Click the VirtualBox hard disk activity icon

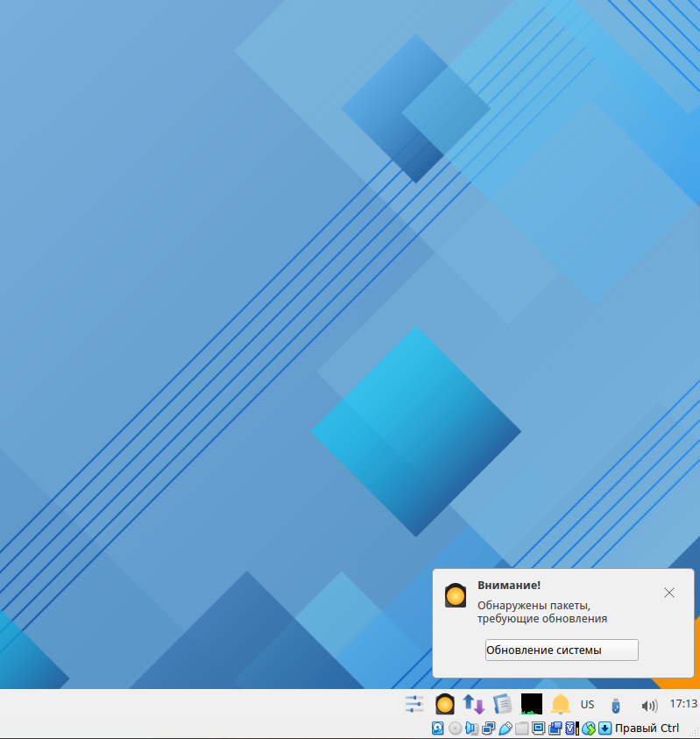pyautogui.click(x=438, y=728)
